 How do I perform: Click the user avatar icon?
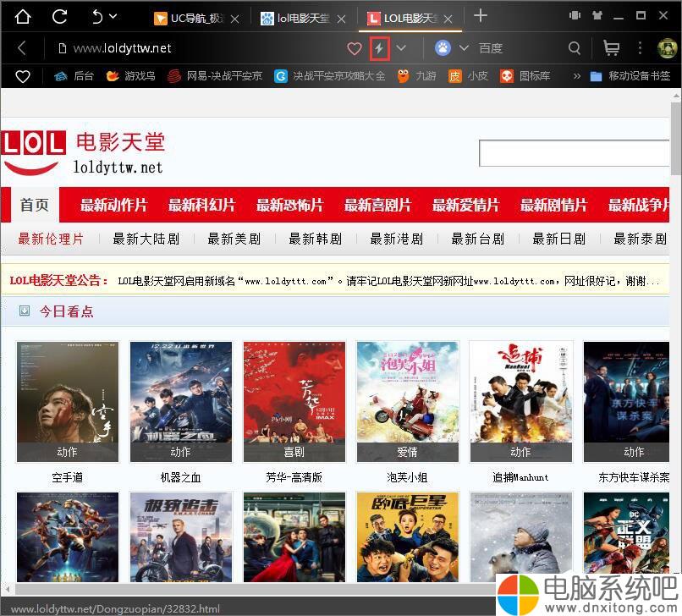point(667,48)
